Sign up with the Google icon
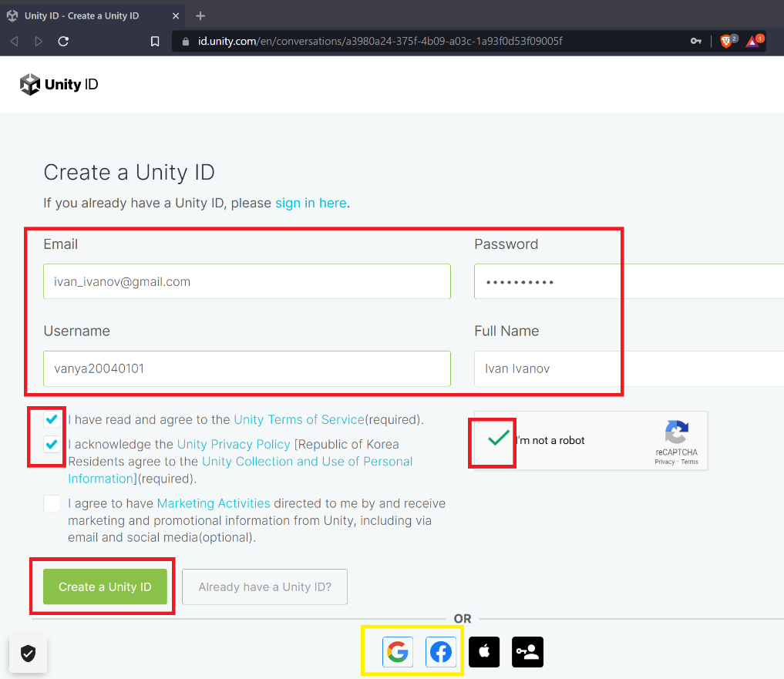Viewport: 784px width, 679px height. click(x=398, y=651)
